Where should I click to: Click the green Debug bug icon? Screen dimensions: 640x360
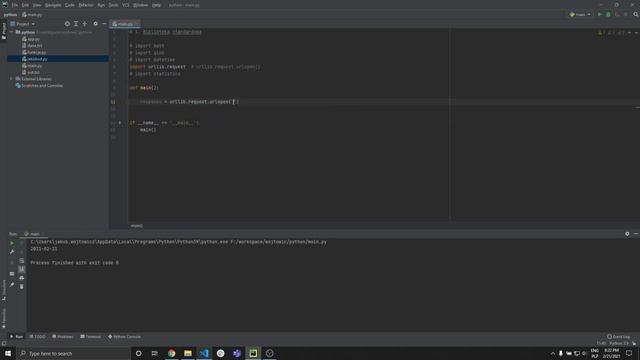pyautogui.click(x=608, y=14)
